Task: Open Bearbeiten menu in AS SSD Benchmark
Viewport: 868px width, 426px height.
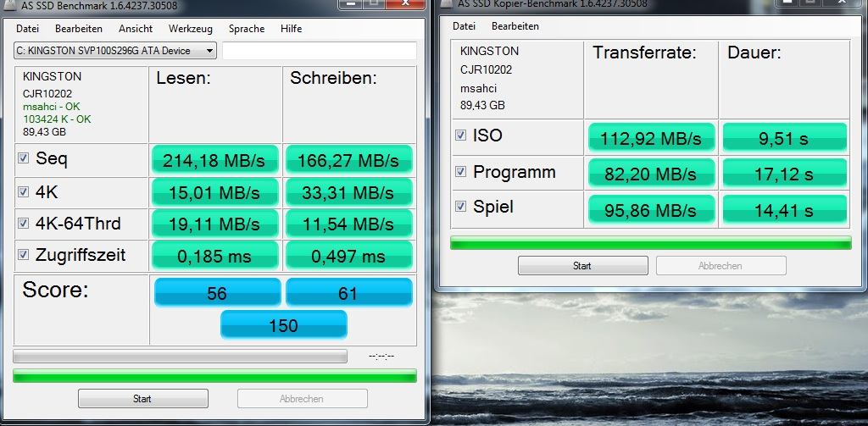Action: click(79, 29)
